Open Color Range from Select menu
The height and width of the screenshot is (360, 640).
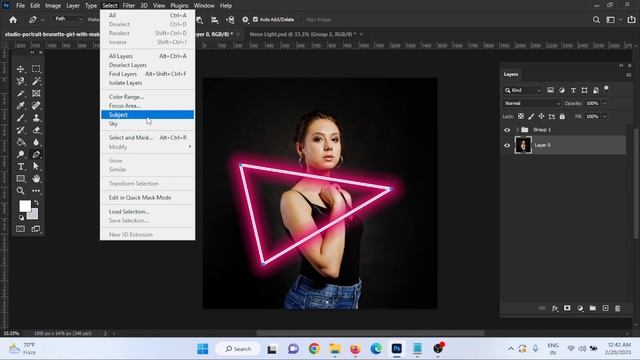coord(147,97)
